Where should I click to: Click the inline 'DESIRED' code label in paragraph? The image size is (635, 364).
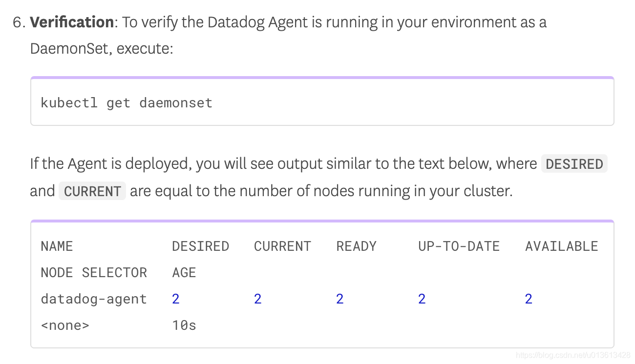click(x=574, y=164)
